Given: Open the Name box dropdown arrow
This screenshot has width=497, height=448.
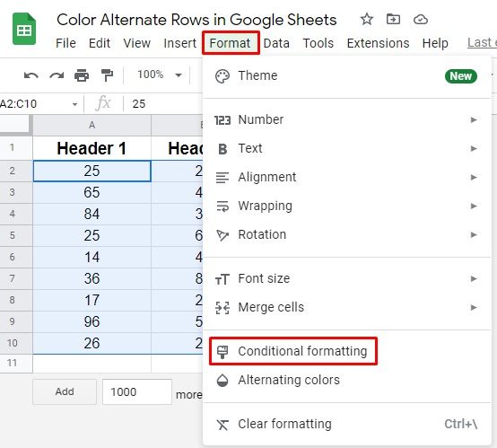Looking at the screenshot, I should [x=74, y=104].
